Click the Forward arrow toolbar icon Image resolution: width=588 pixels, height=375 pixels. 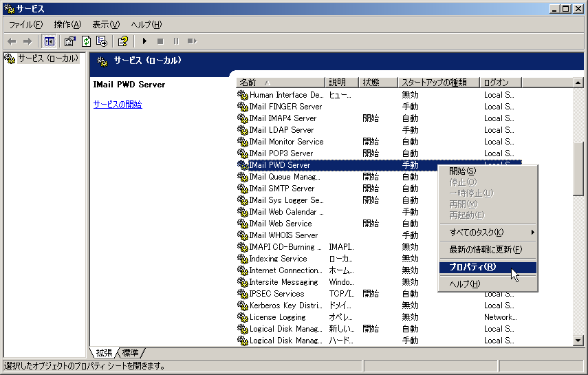tap(28, 41)
